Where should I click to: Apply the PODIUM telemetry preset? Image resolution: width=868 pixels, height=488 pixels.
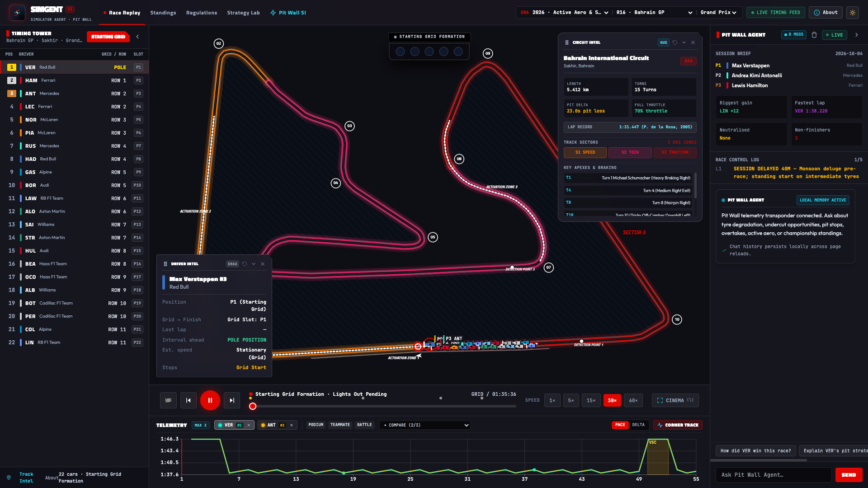pos(316,425)
